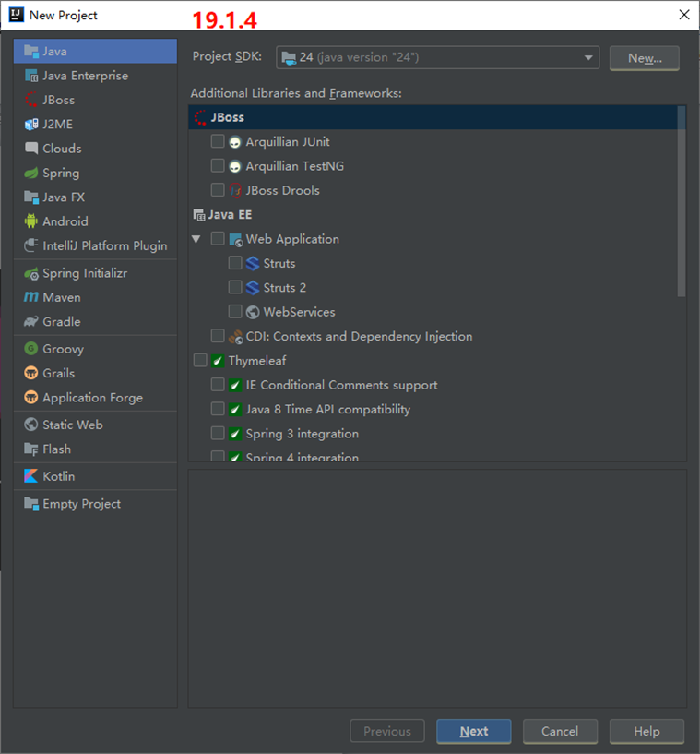Screen dimensions: 700x754
Task: Select Java Enterprise in the project type list
Action: click(96, 76)
